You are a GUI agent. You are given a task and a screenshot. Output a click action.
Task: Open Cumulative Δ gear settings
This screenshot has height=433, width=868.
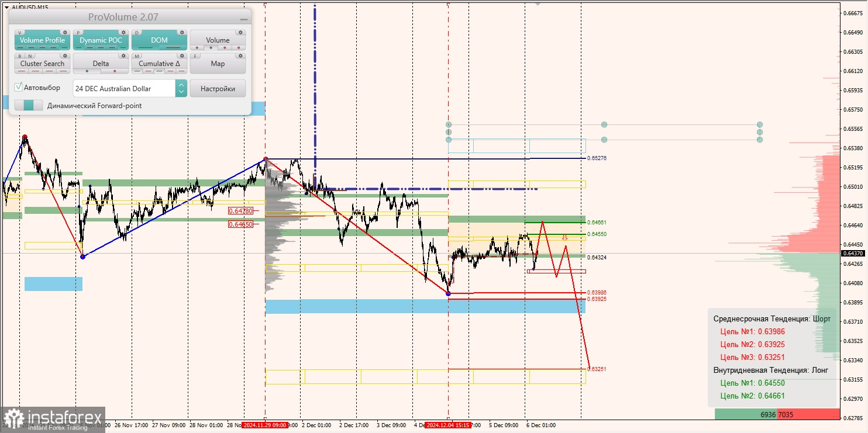(182, 56)
